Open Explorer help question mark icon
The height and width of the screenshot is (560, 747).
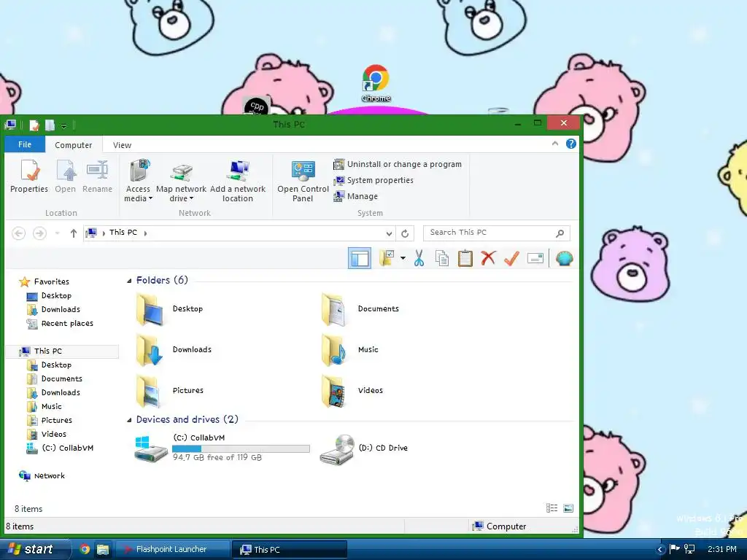570,144
